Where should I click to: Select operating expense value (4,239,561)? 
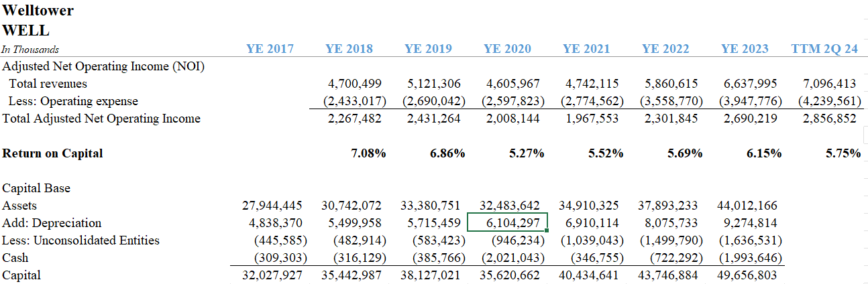click(x=829, y=101)
